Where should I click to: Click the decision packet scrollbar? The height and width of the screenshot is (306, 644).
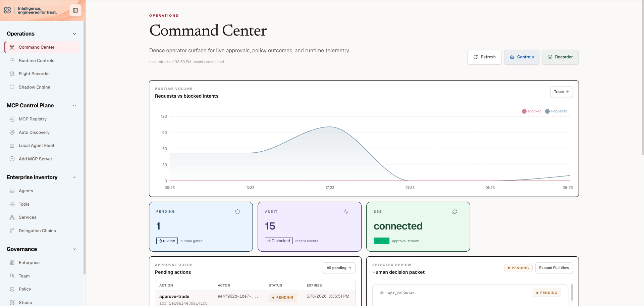click(572, 292)
